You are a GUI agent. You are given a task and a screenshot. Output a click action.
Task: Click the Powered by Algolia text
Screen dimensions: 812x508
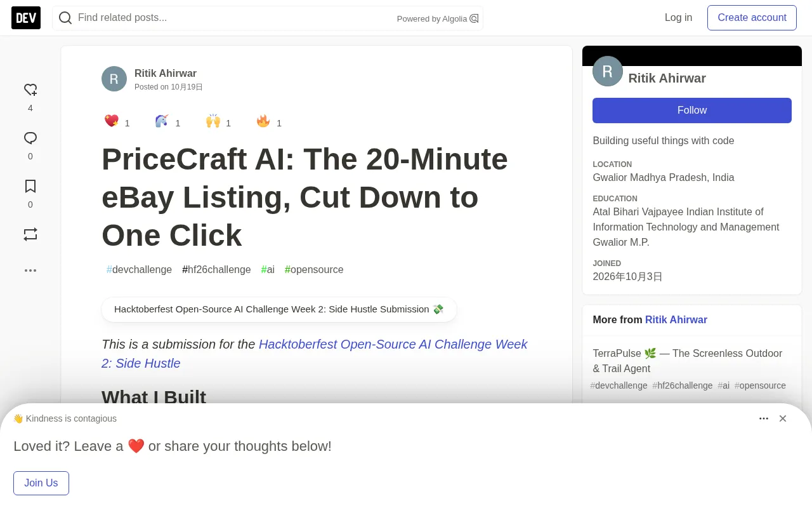click(432, 19)
